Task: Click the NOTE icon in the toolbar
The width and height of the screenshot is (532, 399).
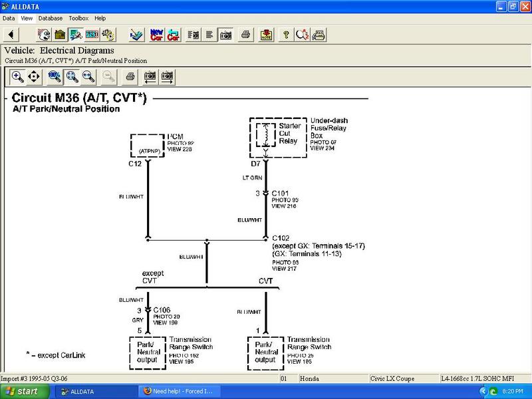Action: [x=266, y=34]
